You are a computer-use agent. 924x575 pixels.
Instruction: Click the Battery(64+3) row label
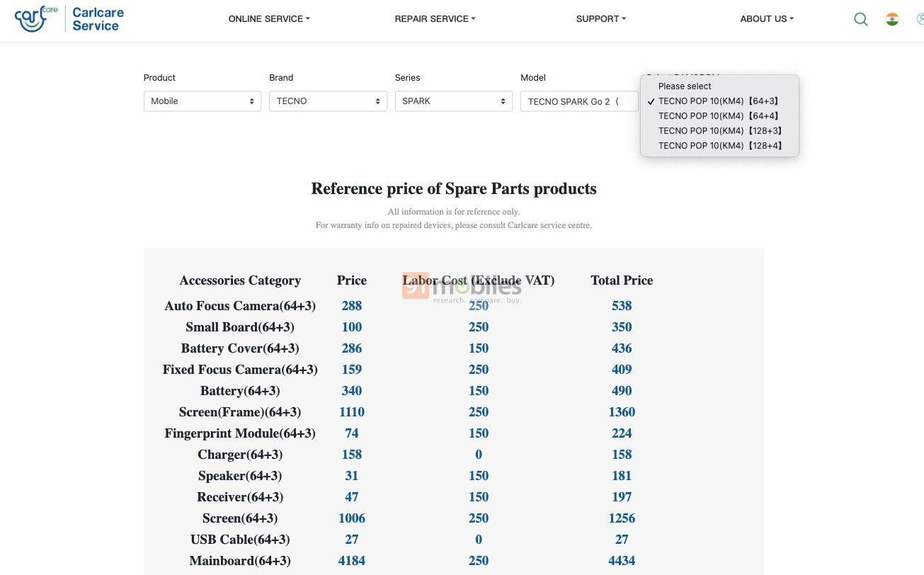point(240,391)
